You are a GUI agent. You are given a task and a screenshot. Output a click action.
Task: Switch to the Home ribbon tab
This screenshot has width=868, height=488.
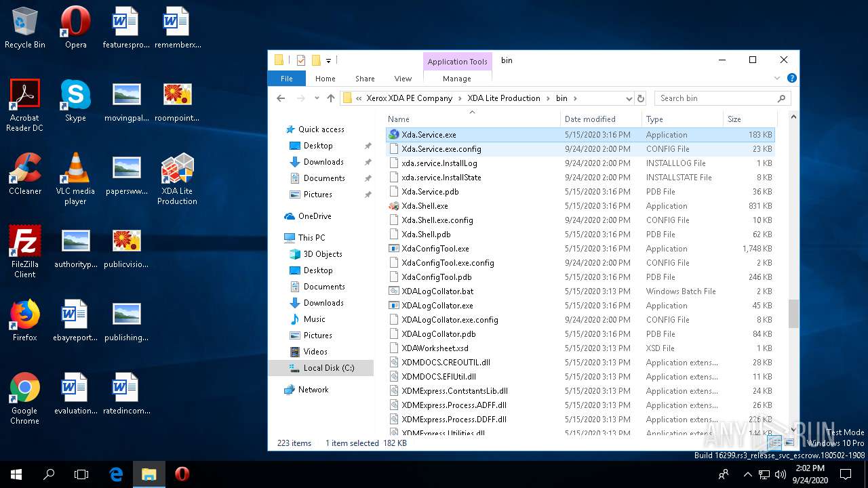pos(325,79)
